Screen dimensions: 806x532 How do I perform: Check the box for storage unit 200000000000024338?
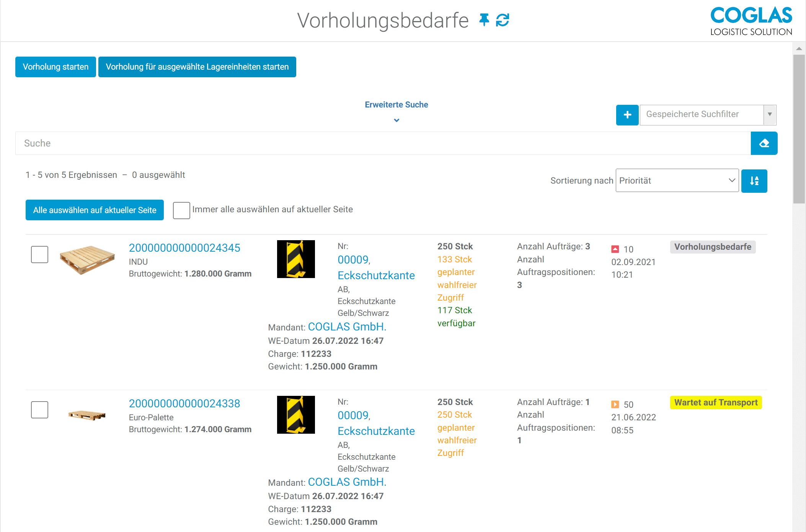click(39, 410)
